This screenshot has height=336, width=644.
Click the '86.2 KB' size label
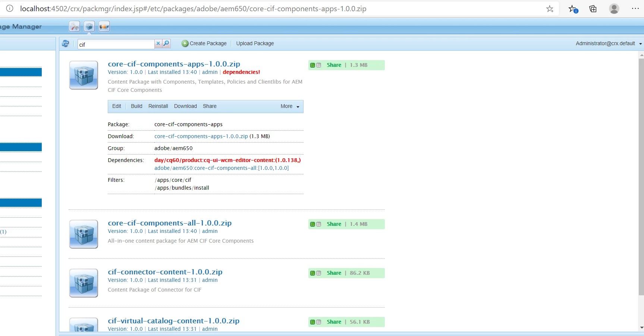pos(359,273)
